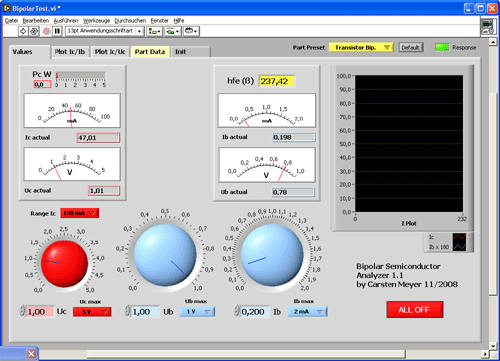
Task: Click the Ib actual value 0,198
Action: coord(294,137)
